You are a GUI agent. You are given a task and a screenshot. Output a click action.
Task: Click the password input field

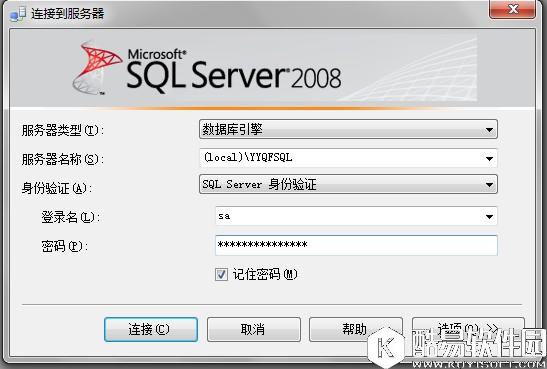[x=356, y=245]
